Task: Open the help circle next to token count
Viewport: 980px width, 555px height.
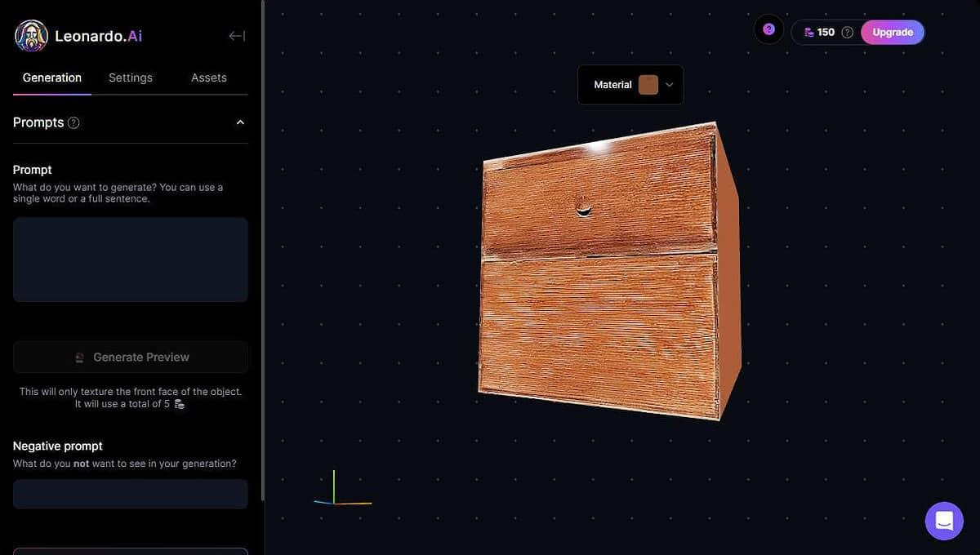Action: click(847, 32)
